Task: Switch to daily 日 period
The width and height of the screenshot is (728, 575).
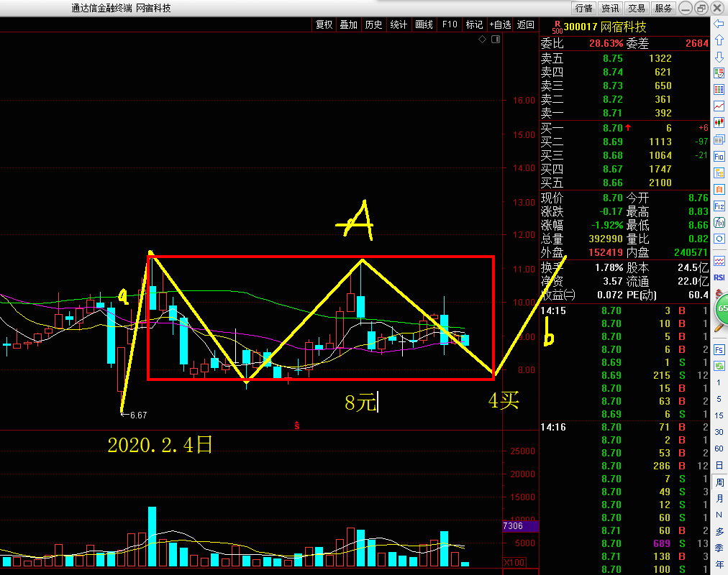Action: [x=719, y=465]
